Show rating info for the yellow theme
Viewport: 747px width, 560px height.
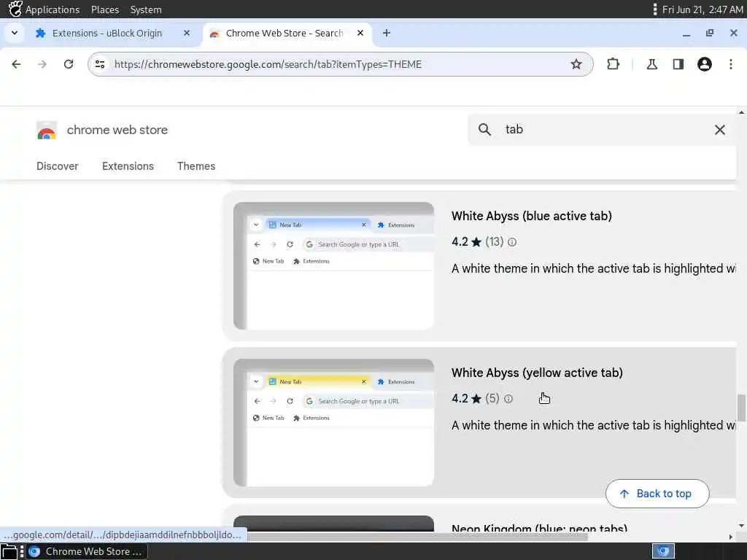click(x=508, y=399)
